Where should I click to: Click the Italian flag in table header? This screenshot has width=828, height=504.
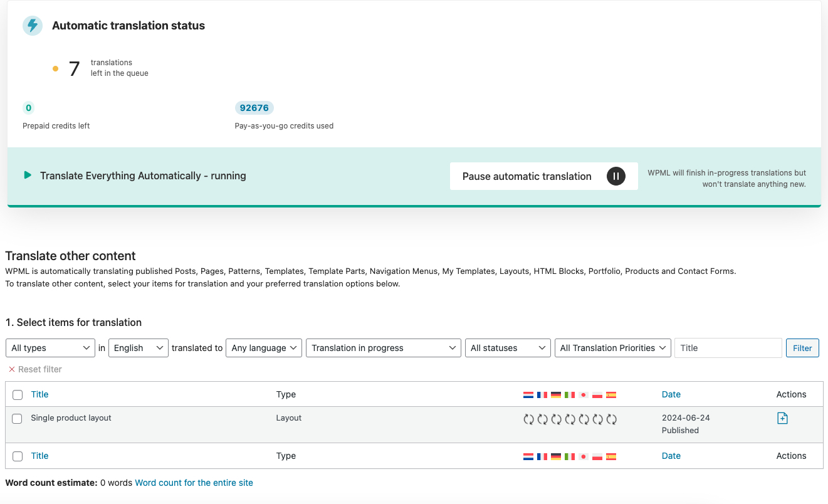coord(570,395)
